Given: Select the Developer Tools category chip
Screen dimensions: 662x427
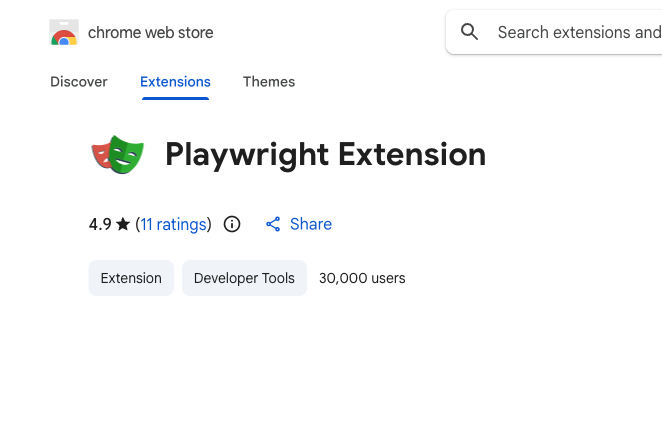Looking at the screenshot, I should pos(244,278).
